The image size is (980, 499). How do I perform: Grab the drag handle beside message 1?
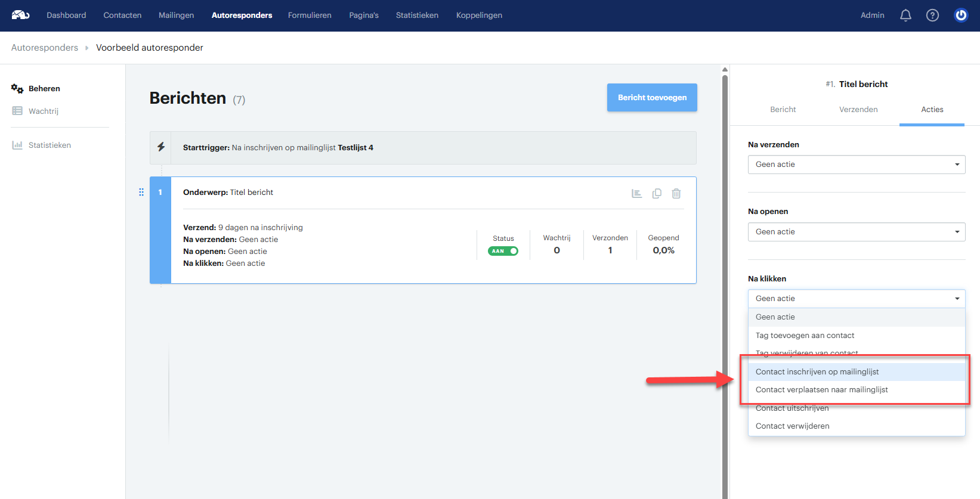(x=141, y=192)
